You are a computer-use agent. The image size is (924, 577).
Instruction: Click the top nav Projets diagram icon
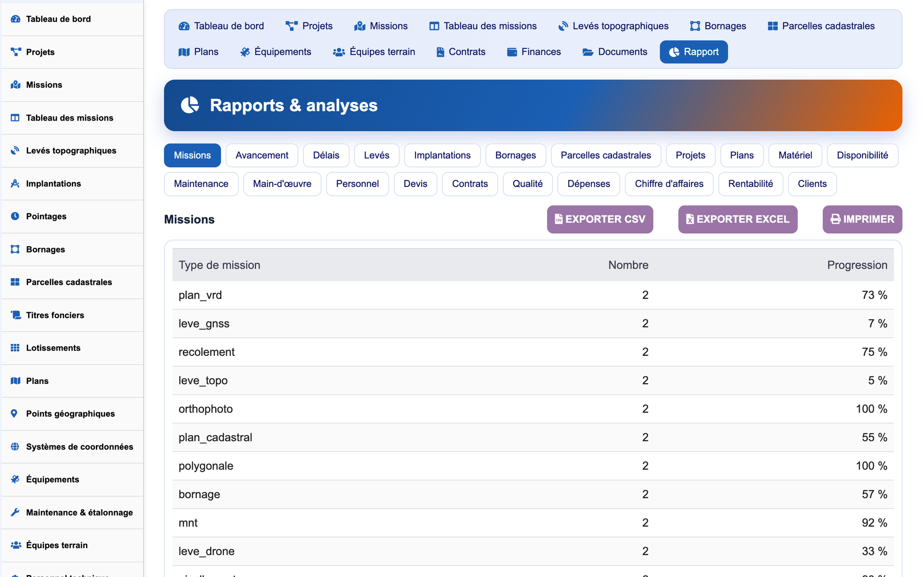(x=292, y=26)
